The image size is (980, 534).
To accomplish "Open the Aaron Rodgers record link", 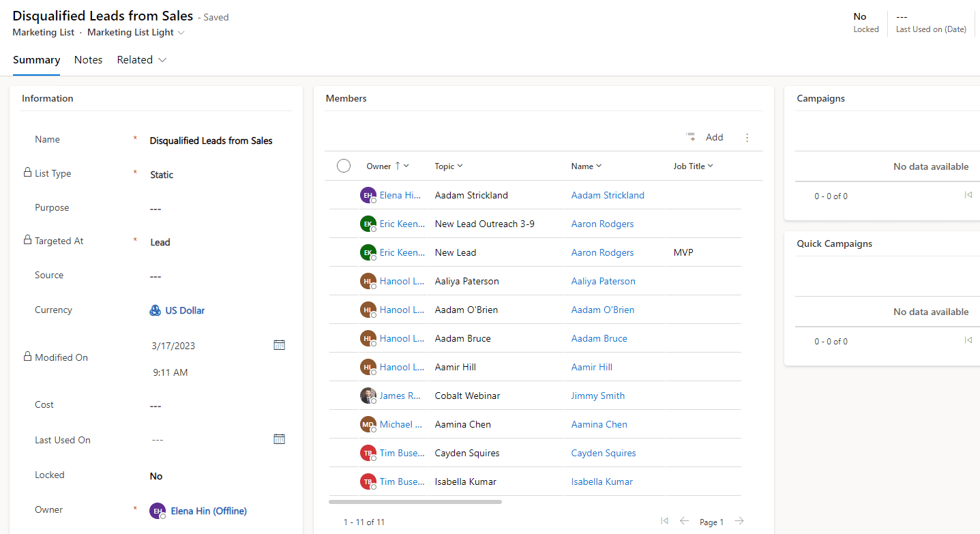I will pos(602,223).
